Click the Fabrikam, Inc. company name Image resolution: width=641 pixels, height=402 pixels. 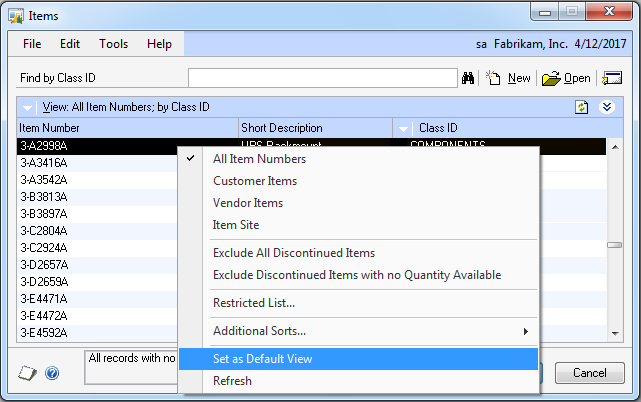pyautogui.click(x=531, y=44)
